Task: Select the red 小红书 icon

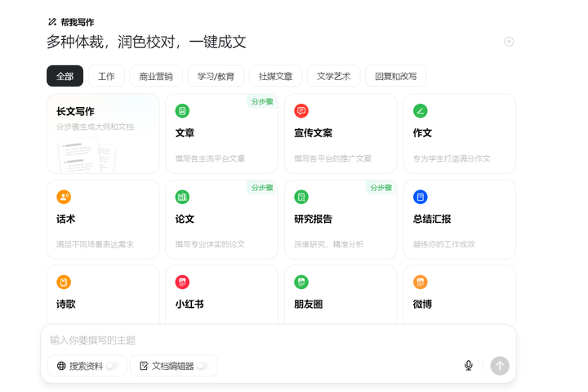Action: pyautogui.click(x=182, y=283)
